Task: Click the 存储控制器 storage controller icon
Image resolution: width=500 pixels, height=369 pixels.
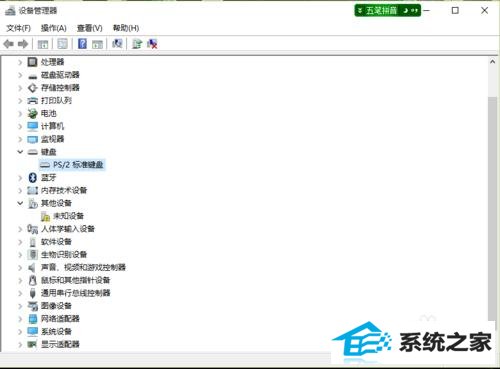Action: pos(32,88)
